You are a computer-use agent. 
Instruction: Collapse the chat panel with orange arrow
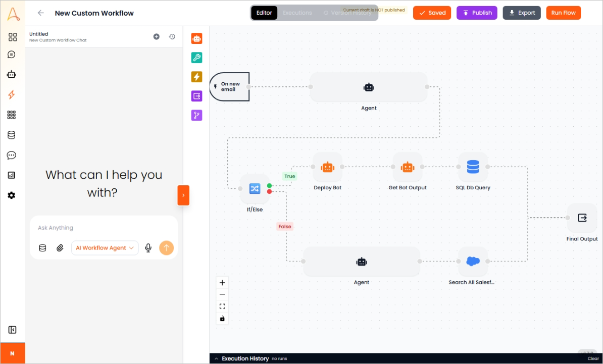click(x=183, y=195)
